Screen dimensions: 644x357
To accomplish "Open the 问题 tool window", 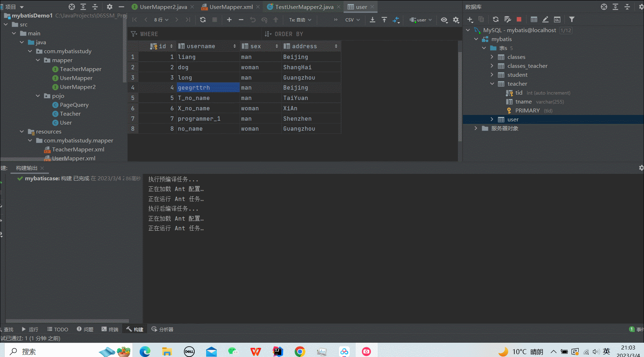I will (x=85, y=329).
